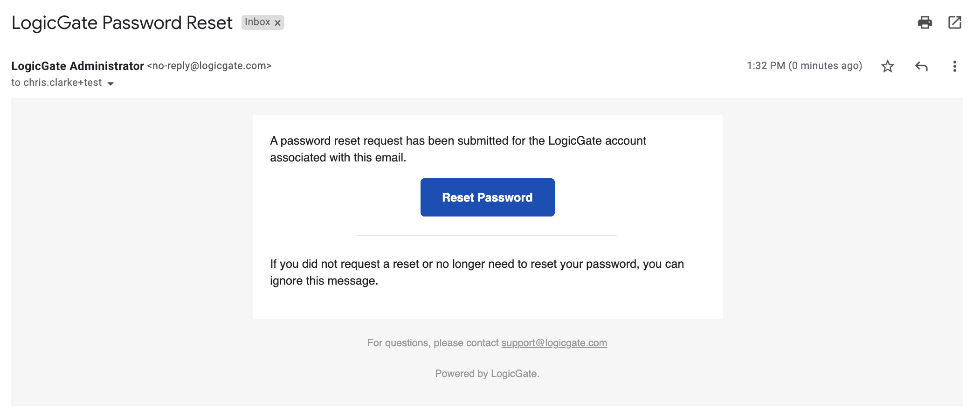Open the three-dot more options menu
Image resolution: width=980 pixels, height=419 pixels.
tap(954, 66)
